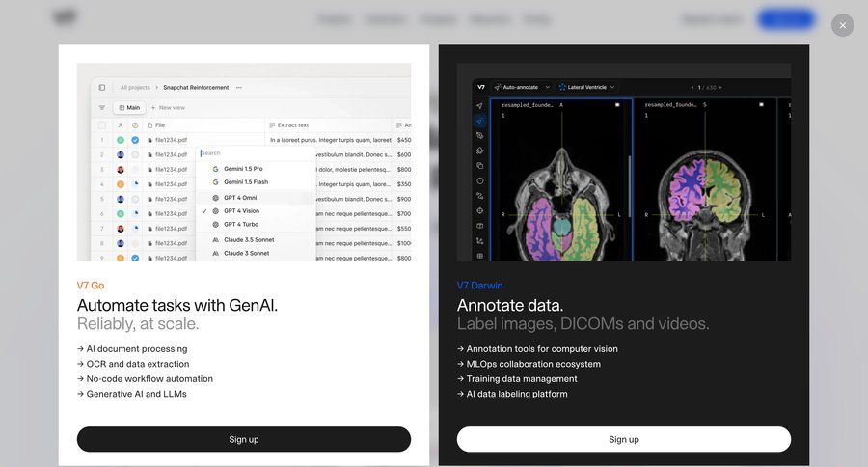Sign up for V7 Darwin
This screenshot has width=868, height=467.
click(x=624, y=439)
